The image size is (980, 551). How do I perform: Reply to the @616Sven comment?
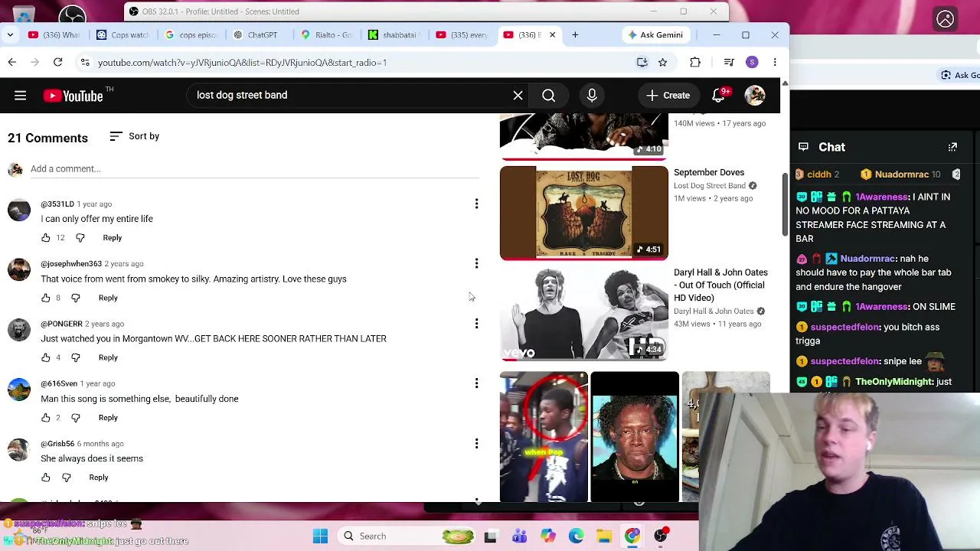coord(108,418)
